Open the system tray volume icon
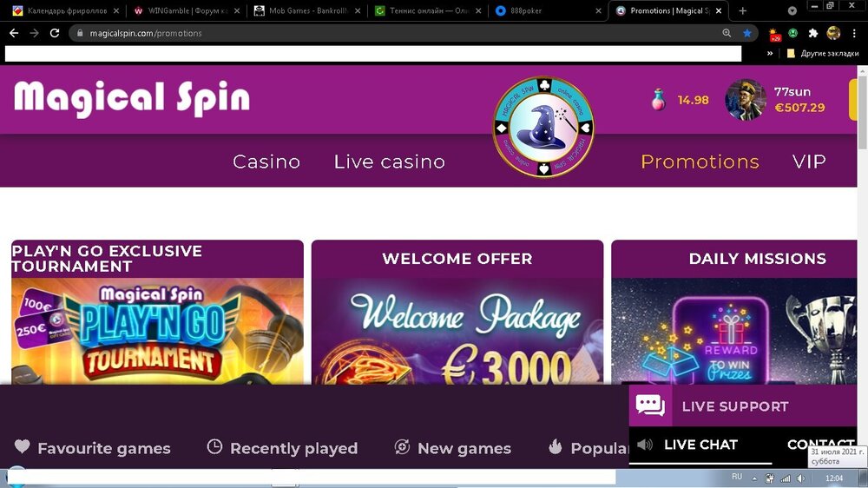The height and width of the screenshot is (488, 868). 800,478
